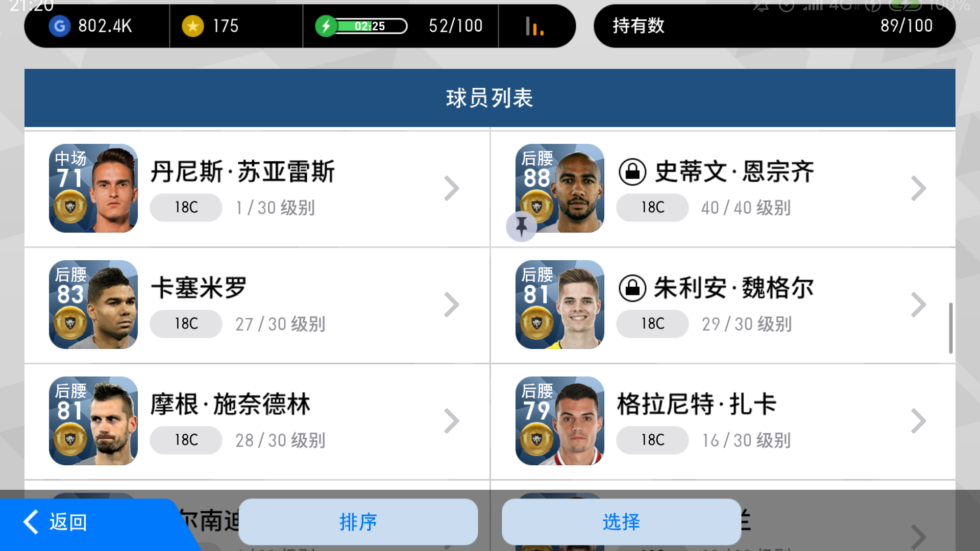980x551 pixels.
Task: Expand details arrow for 丹尼斯·苏亚雷斯
Action: 452,189
